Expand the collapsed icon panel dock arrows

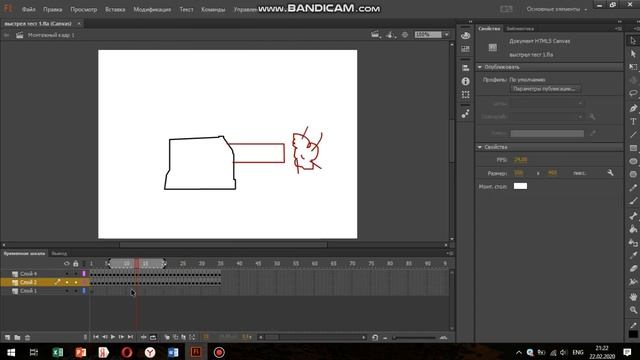point(470,22)
